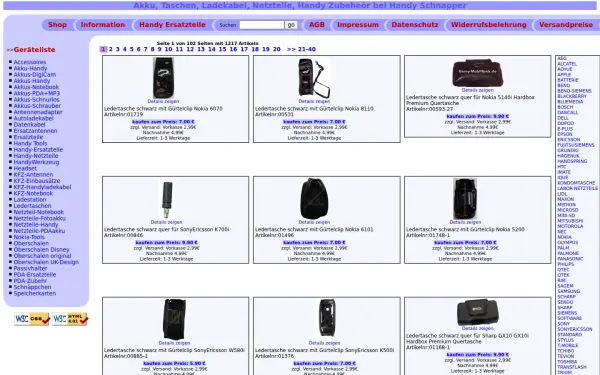Buy the Nokia 6070 case for 7.00 €
The image size is (600, 375).
[x=163, y=122]
